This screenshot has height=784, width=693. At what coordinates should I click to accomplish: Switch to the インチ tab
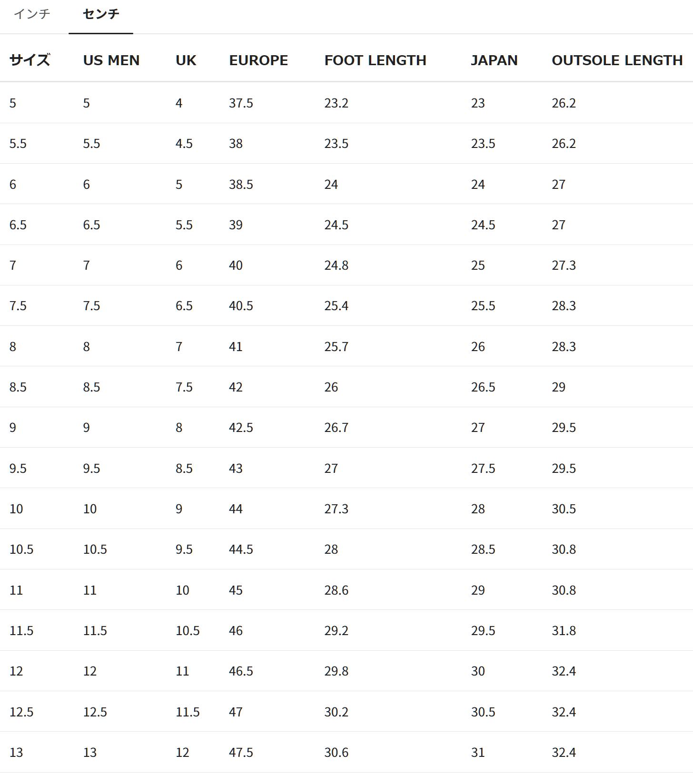32,14
